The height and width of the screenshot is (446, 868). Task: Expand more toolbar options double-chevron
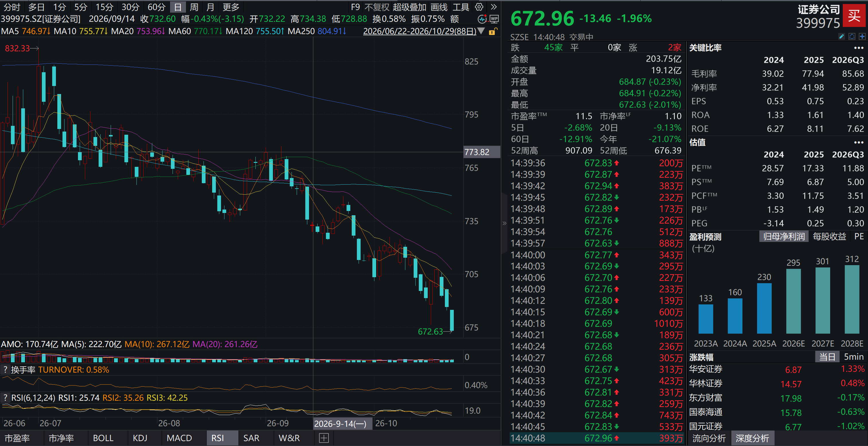tap(494, 7)
